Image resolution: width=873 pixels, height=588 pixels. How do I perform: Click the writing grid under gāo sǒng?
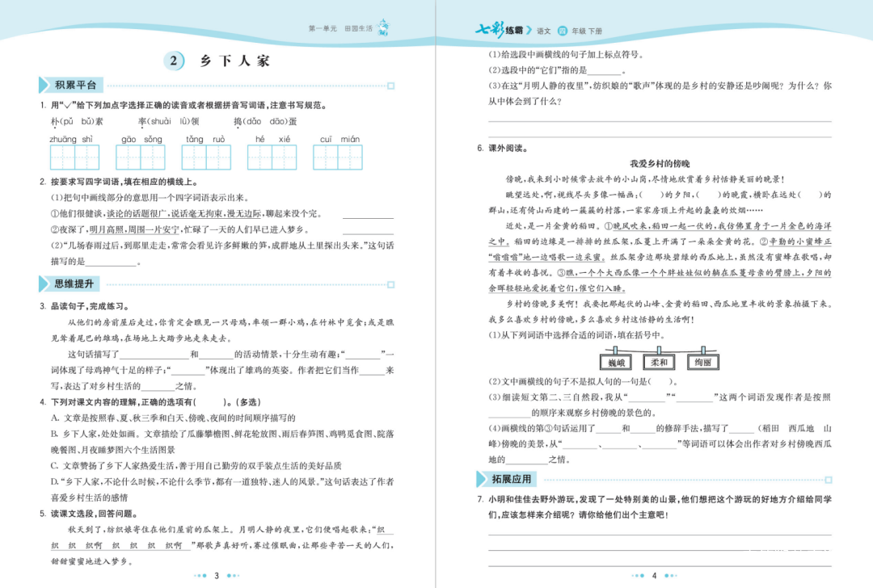pyautogui.click(x=141, y=157)
